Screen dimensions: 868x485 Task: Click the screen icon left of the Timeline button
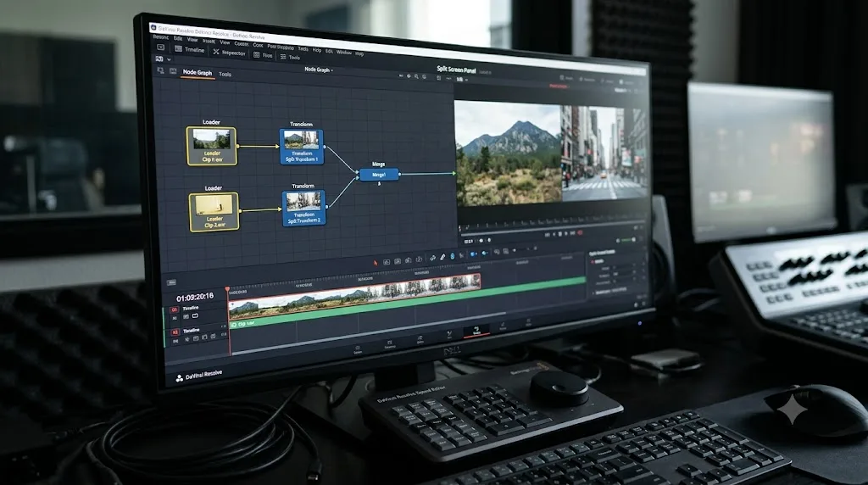coord(160,47)
